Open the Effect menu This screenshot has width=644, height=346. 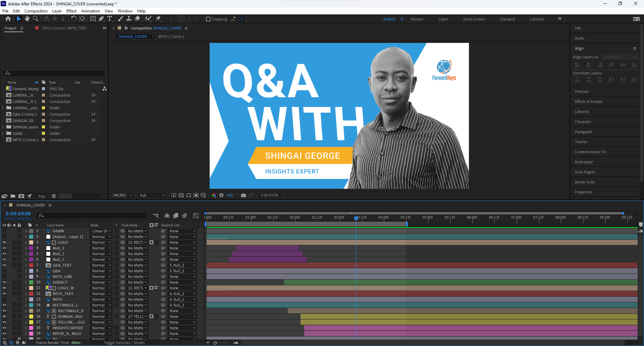click(x=71, y=11)
